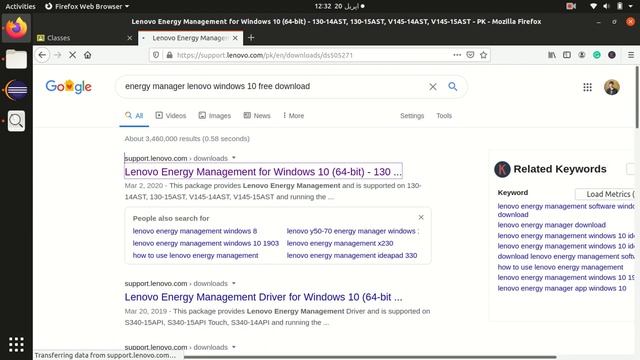640x360 pixels.
Task: Open a new browser tab
Action: click(x=251, y=38)
